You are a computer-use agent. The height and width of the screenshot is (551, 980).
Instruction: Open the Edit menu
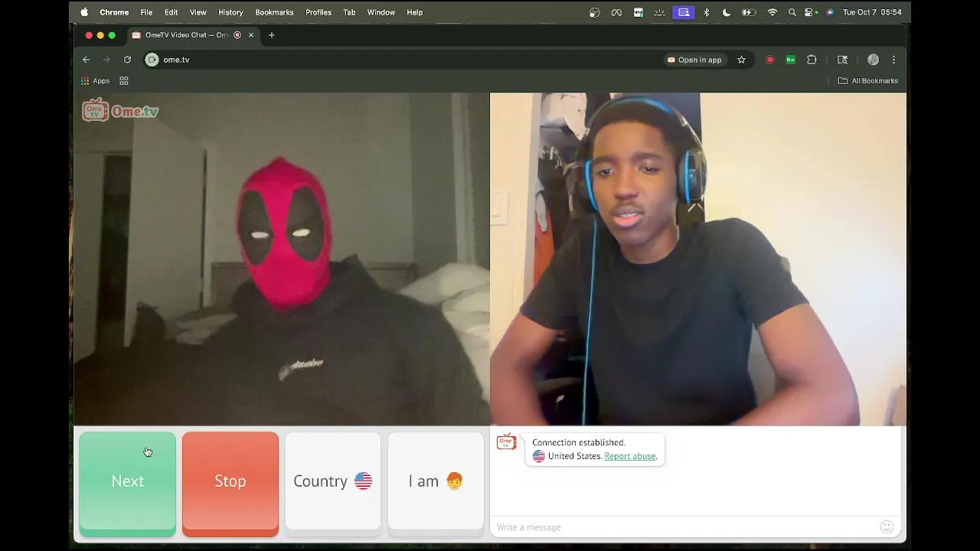(x=171, y=12)
